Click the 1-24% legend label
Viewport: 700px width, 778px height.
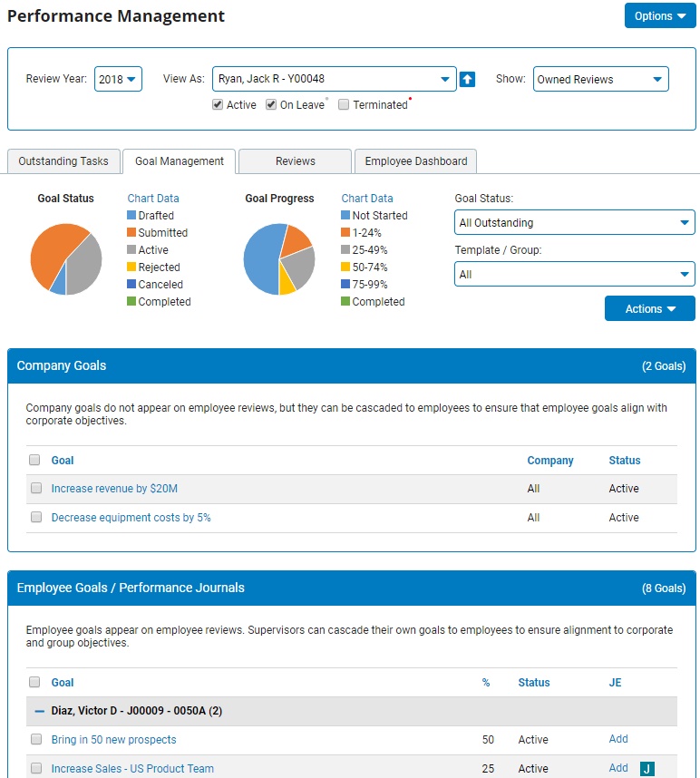(366, 233)
